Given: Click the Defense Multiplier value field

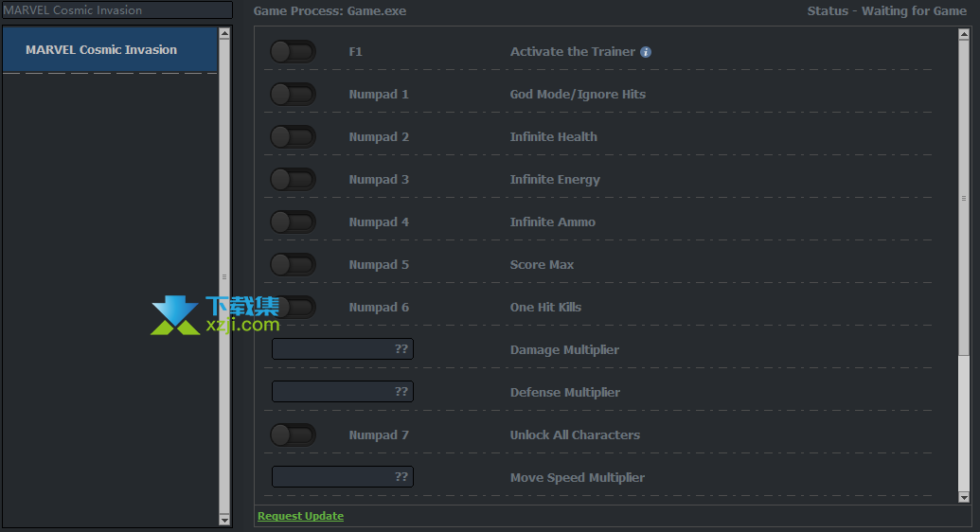Looking at the screenshot, I should [342, 392].
